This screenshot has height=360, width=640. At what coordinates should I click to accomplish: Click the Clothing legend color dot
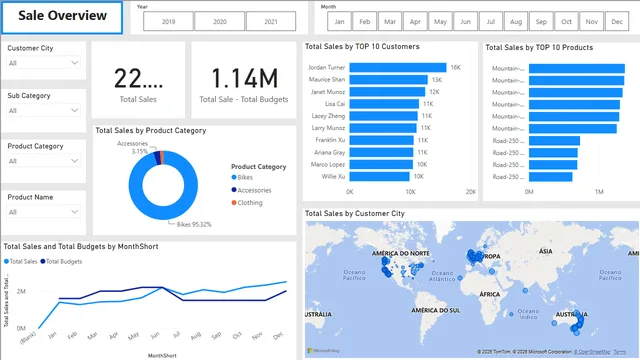[234, 202]
